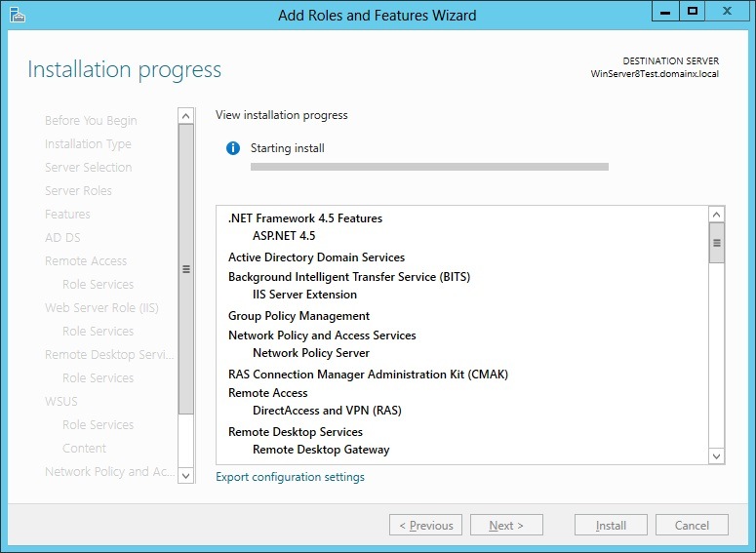Go to the Server Roles step

pyautogui.click(x=78, y=191)
